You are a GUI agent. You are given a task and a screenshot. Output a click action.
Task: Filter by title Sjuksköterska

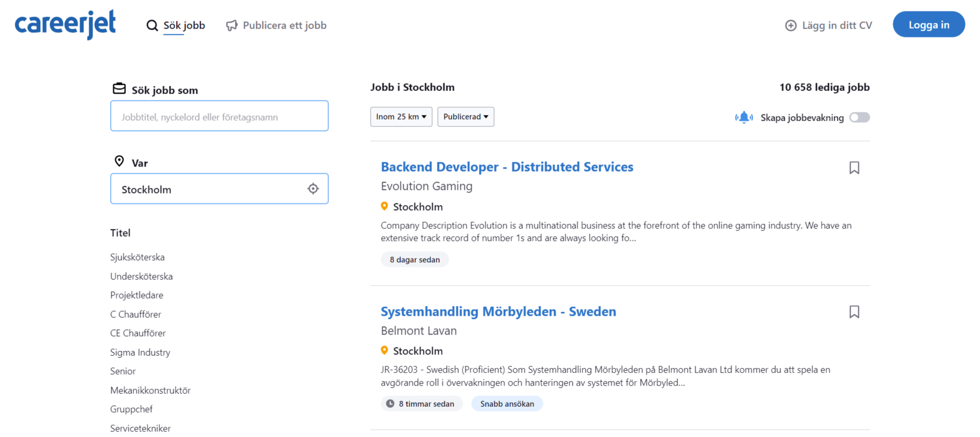click(137, 257)
